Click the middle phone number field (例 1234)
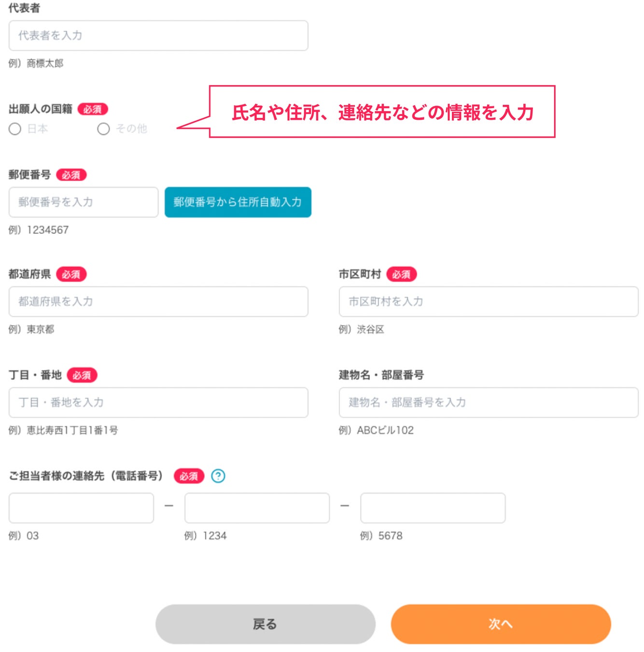This screenshot has height=652, width=644. 257,508
